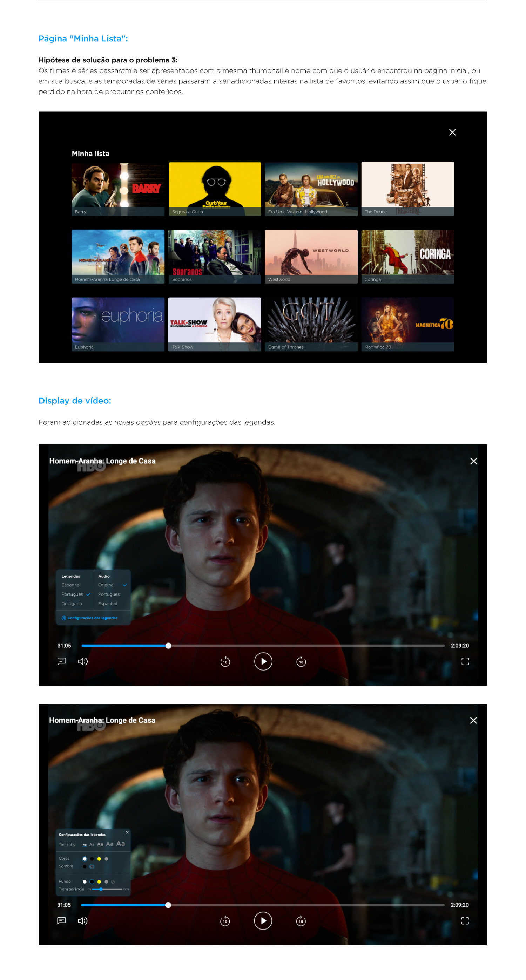Select Espanhol under Legendas
Viewport: 526px width, 980px height.
tap(71, 585)
